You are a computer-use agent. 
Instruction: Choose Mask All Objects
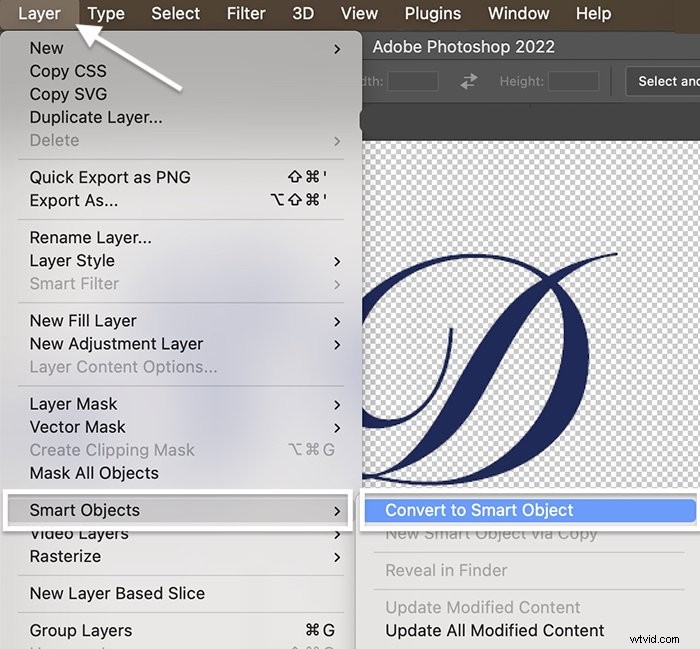coord(181,473)
